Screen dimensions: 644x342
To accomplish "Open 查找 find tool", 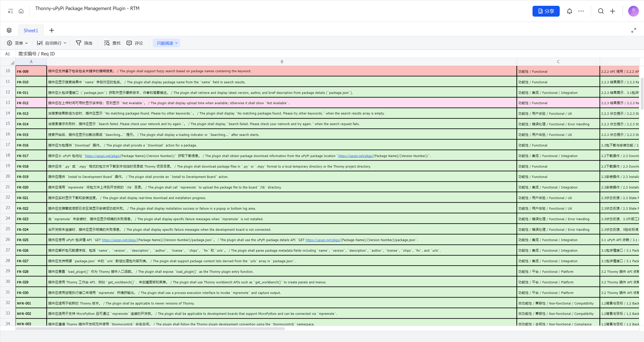I will pyautogui.click(x=112, y=43).
